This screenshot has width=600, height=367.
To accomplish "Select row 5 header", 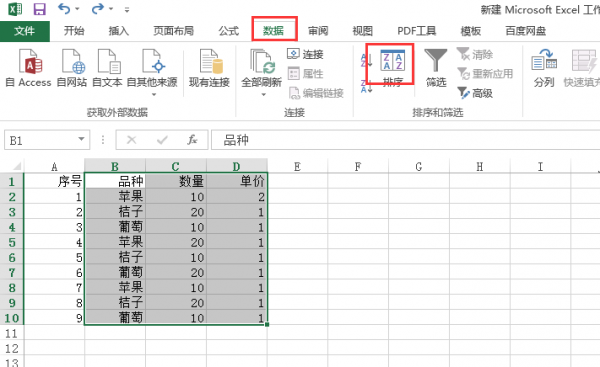I will tap(12, 242).
